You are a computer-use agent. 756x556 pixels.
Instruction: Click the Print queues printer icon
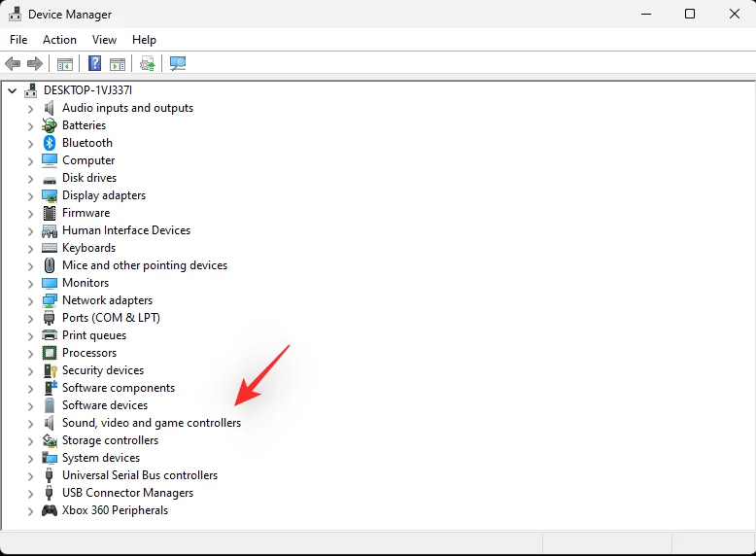tap(50, 335)
